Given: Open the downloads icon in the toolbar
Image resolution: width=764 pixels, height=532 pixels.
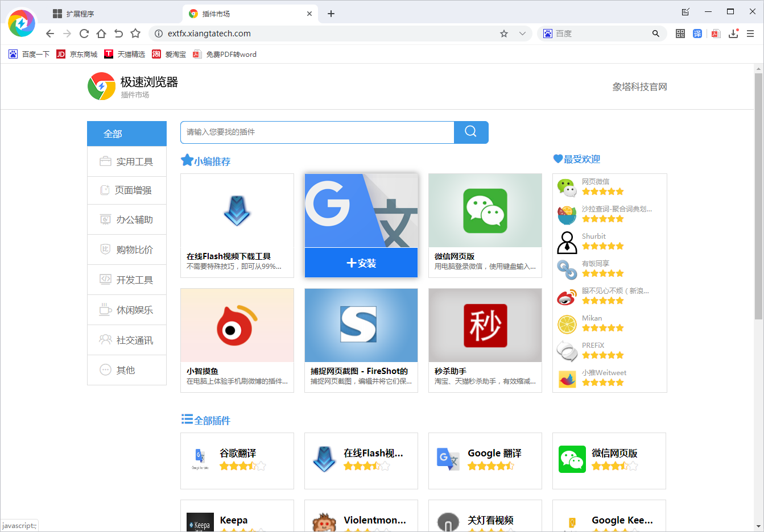Looking at the screenshot, I should pyautogui.click(x=733, y=34).
